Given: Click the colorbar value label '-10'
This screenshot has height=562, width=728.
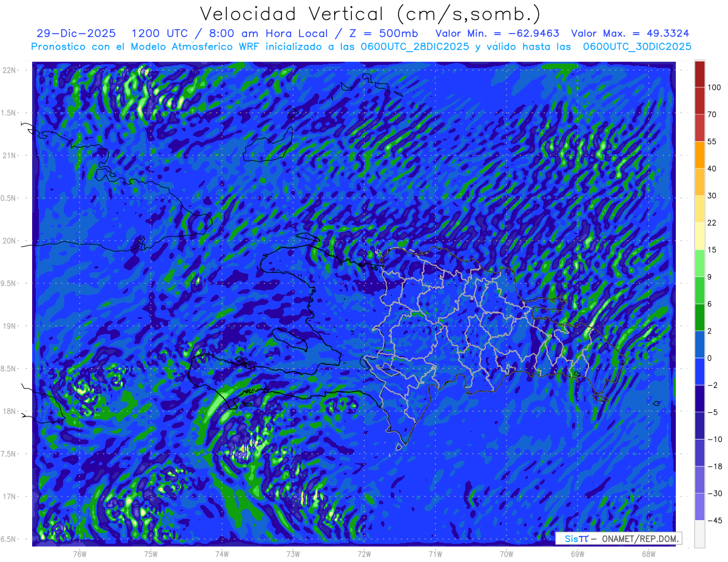Looking at the screenshot, I should (x=715, y=439).
